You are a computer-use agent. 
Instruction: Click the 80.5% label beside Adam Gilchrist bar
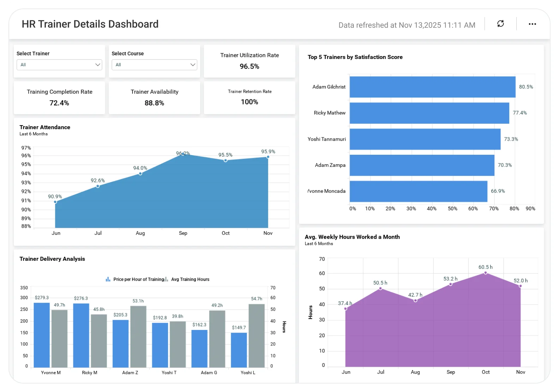pyautogui.click(x=526, y=87)
